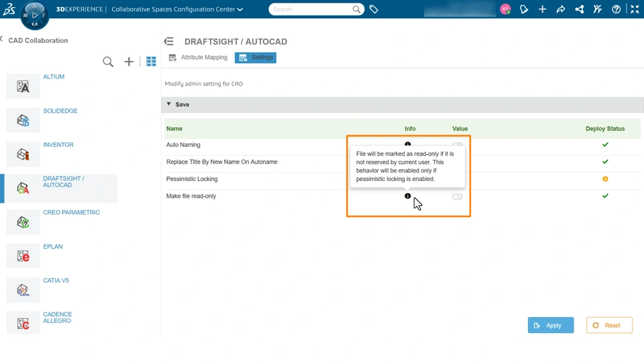
Task: Open the help question mark icon
Action: coord(616,9)
